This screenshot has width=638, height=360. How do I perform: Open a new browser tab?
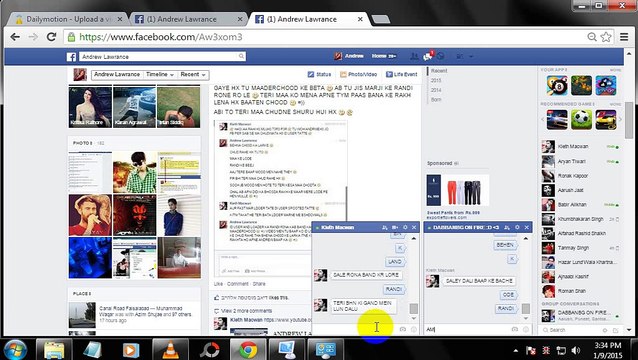pos(381,19)
